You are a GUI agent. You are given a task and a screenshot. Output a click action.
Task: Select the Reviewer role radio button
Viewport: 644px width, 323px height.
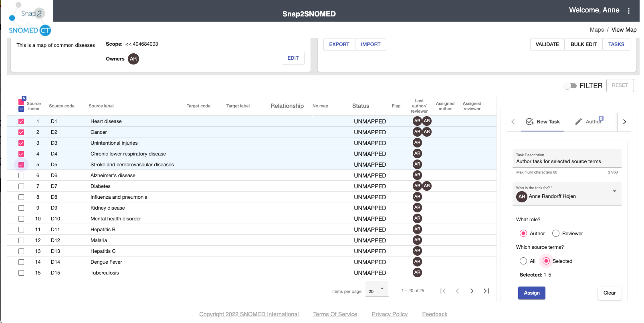pos(556,233)
